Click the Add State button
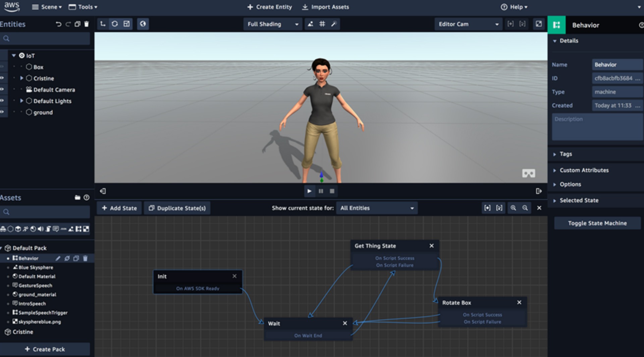644x357 pixels. point(119,208)
